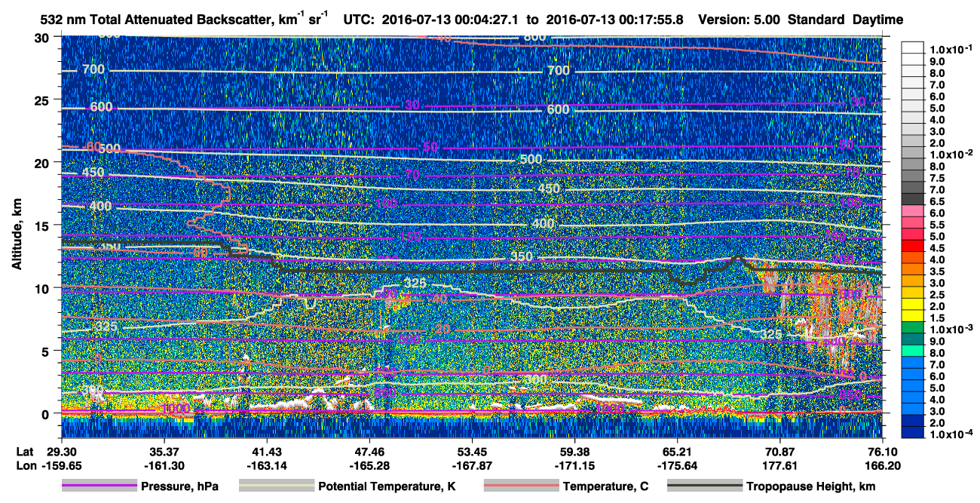Select the 'Potential Temperature, K' legend label
980x503 pixels.
coord(387,487)
